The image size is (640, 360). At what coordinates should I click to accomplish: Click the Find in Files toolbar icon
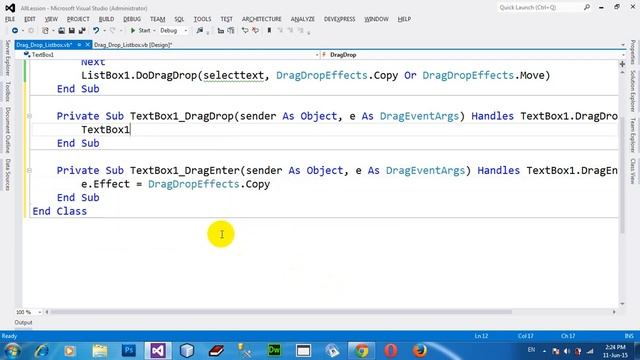[x=200, y=31]
